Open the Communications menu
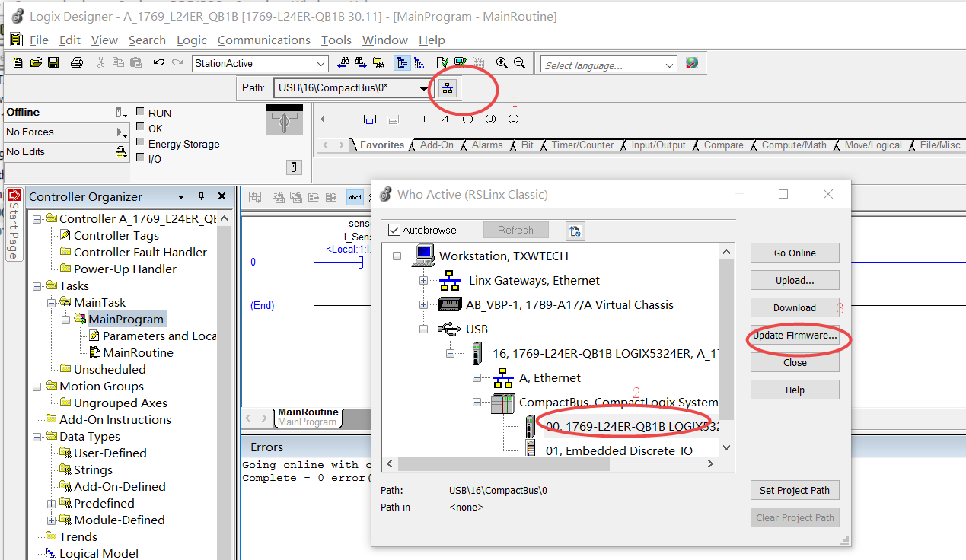 pyautogui.click(x=263, y=40)
